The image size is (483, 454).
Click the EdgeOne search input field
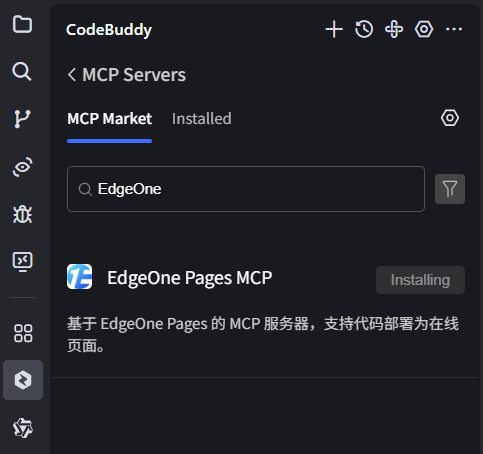(x=246, y=189)
